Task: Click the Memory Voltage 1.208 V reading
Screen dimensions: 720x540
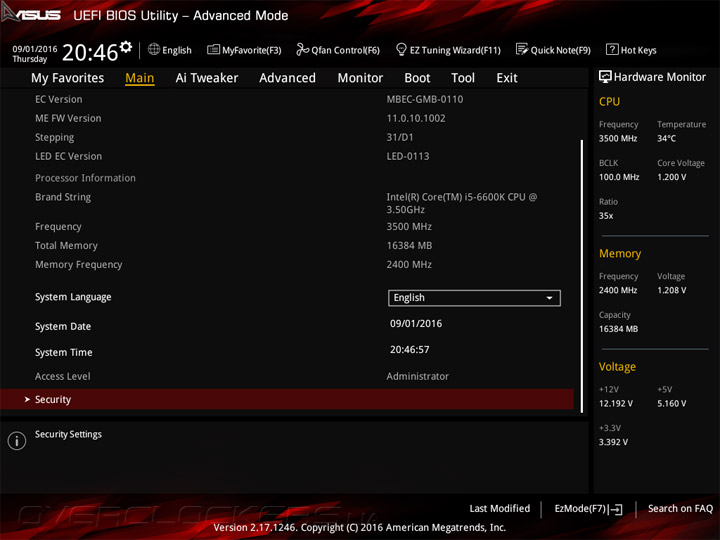Action: click(x=671, y=290)
